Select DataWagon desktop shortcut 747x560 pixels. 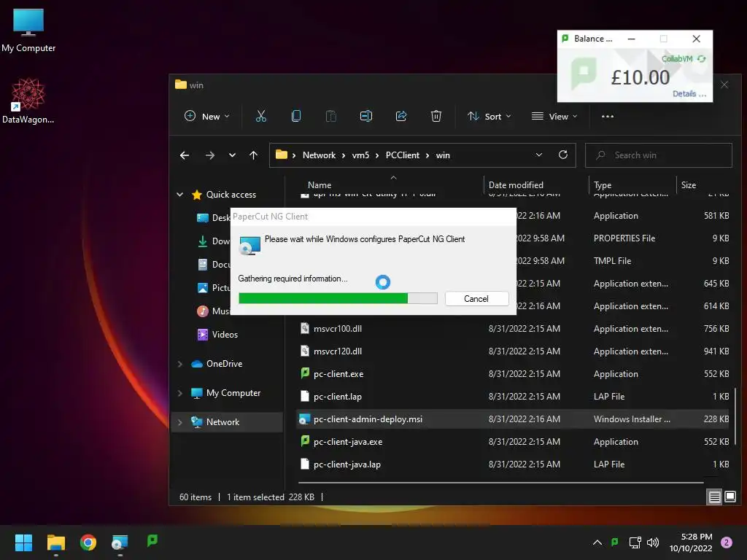(x=28, y=101)
